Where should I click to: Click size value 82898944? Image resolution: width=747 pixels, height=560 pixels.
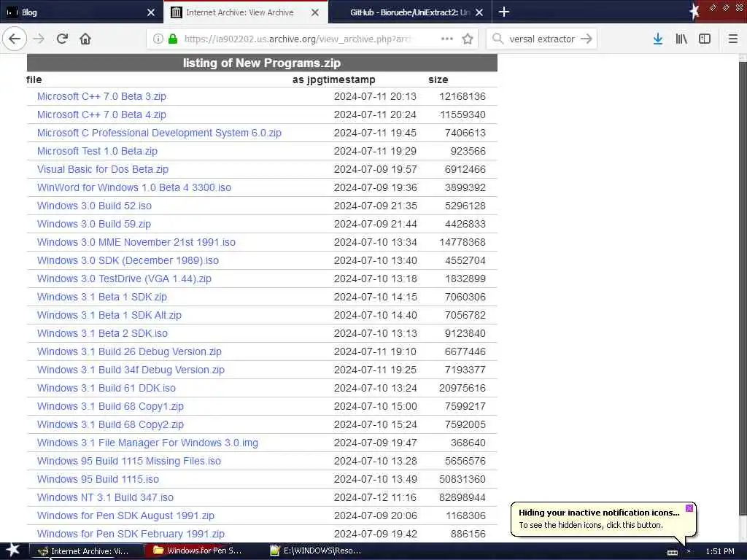462,497
